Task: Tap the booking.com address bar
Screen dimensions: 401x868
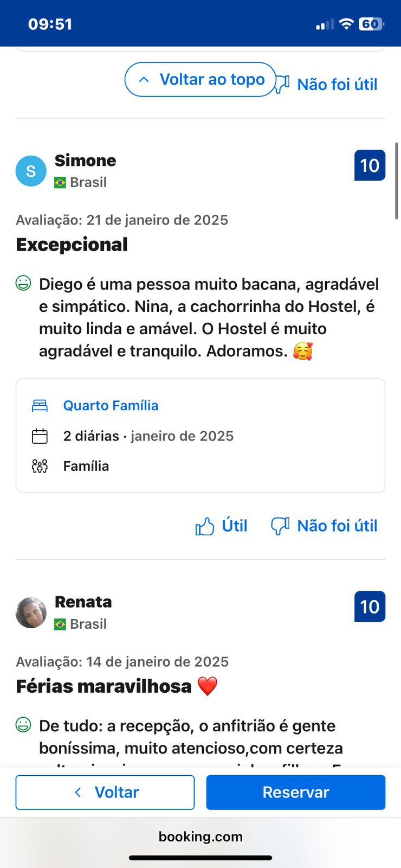Action: click(200, 837)
